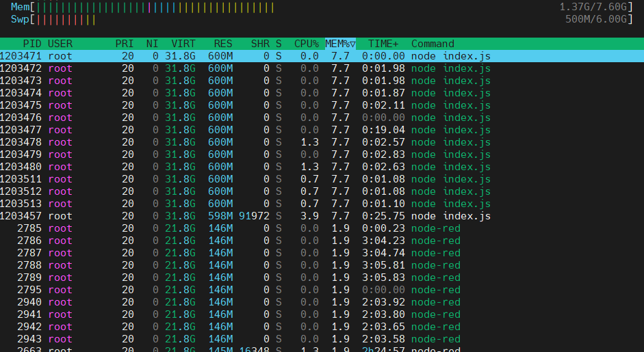Click the 0:19.04 TIME+ value

pos(383,130)
